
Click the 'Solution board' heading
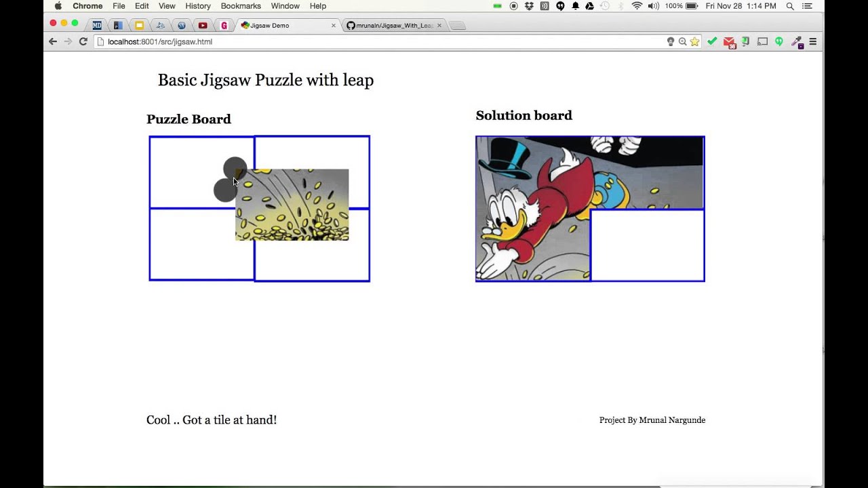click(524, 115)
